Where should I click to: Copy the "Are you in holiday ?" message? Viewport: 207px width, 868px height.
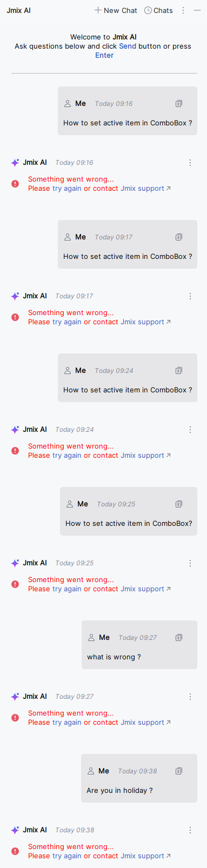[179, 771]
